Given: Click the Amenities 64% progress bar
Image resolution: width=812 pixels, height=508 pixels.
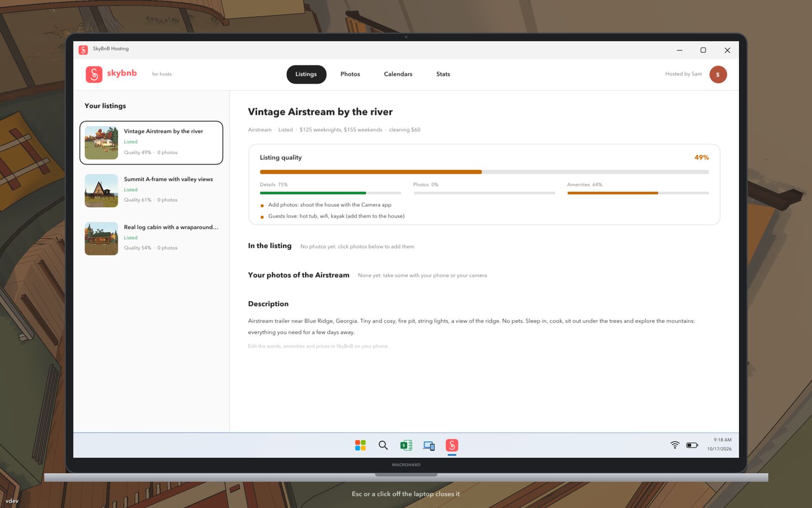Looking at the screenshot, I should coord(638,193).
